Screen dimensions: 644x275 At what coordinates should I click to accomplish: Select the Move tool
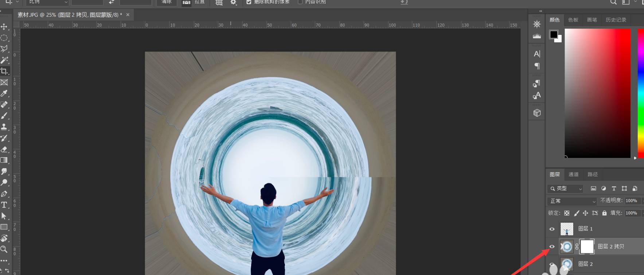(4, 27)
